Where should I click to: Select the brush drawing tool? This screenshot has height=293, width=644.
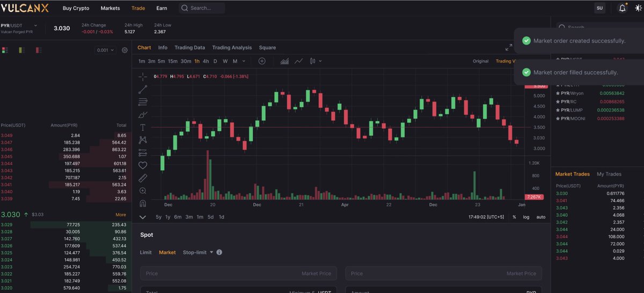143,115
